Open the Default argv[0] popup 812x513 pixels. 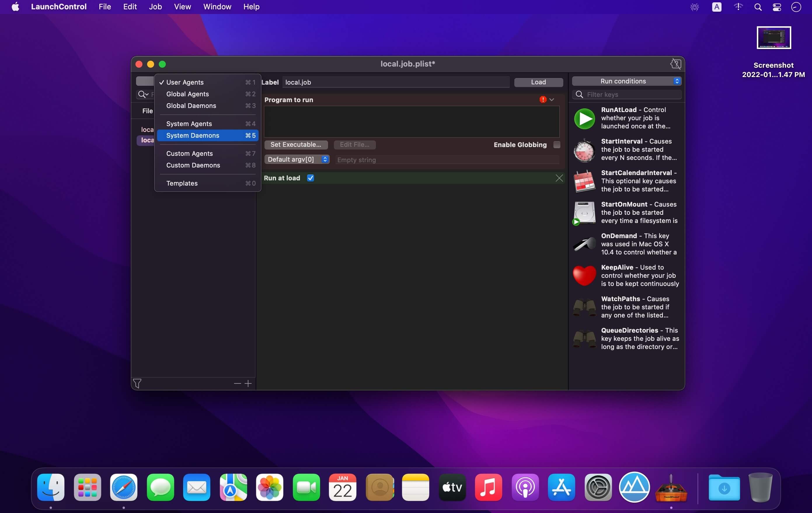(297, 159)
